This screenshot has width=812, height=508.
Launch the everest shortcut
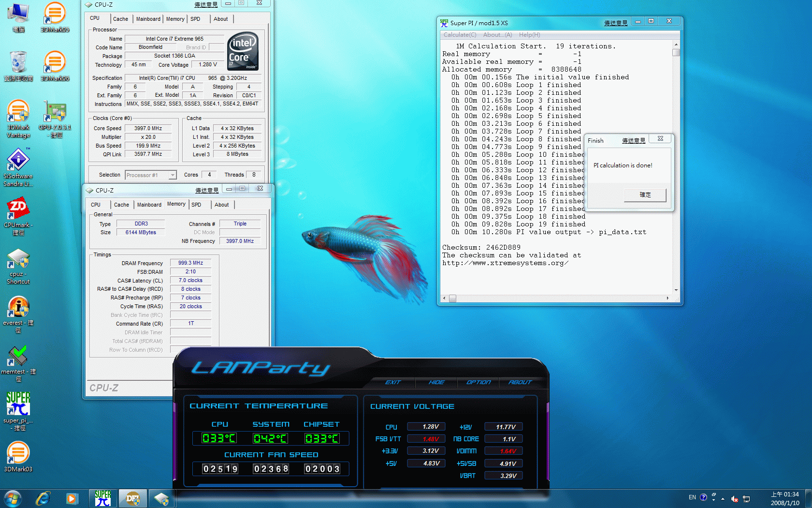(18, 314)
